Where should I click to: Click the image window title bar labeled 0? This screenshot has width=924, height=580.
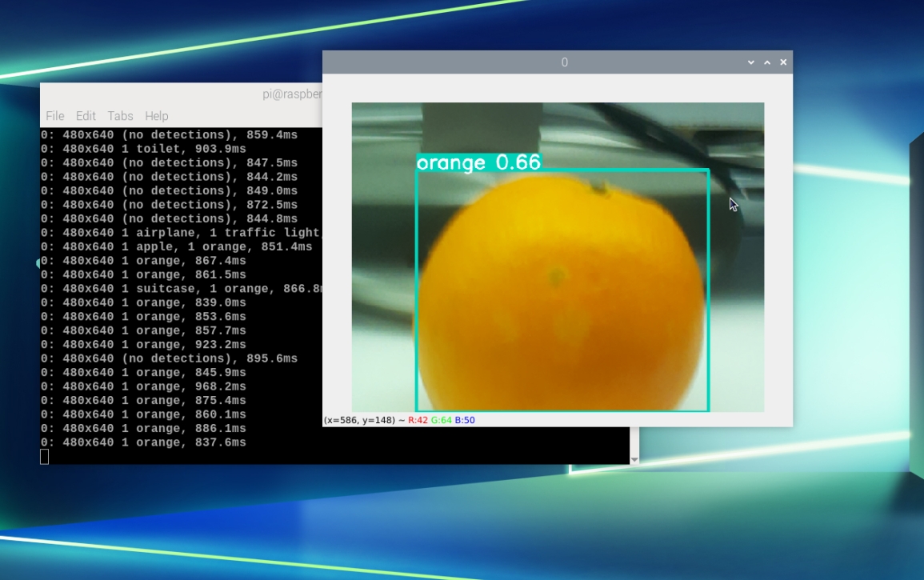pos(558,62)
